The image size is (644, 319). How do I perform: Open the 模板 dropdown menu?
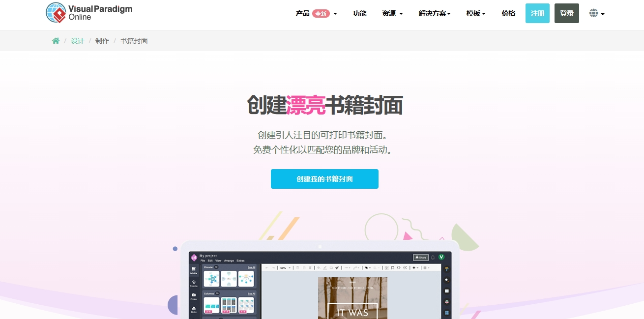tap(475, 13)
